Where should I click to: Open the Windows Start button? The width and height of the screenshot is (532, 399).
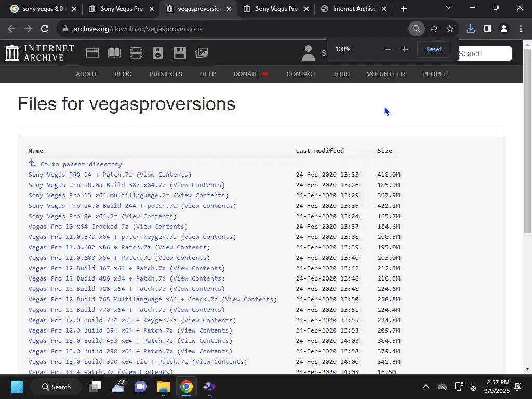pyautogui.click(x=17, y=387)
